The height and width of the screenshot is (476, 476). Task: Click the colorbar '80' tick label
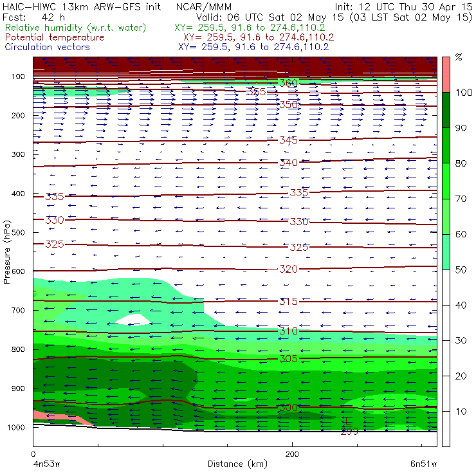tap(461, 163)
